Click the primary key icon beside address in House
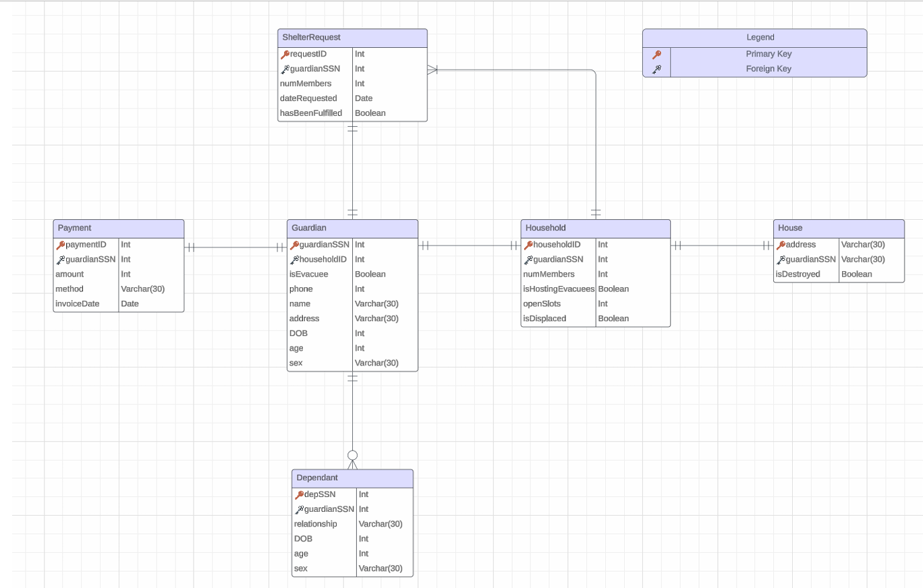923x588 pixels. pos(780,245)
